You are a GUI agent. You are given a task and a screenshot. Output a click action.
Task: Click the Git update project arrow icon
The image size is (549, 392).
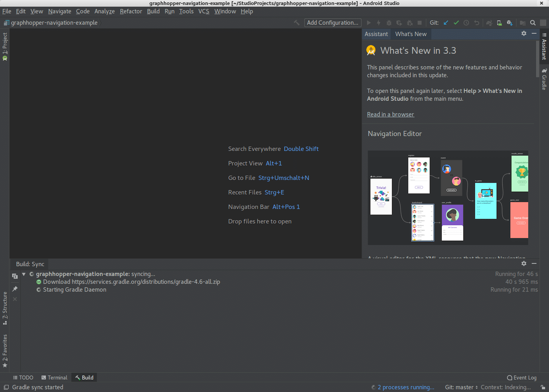tap(446, 23)
